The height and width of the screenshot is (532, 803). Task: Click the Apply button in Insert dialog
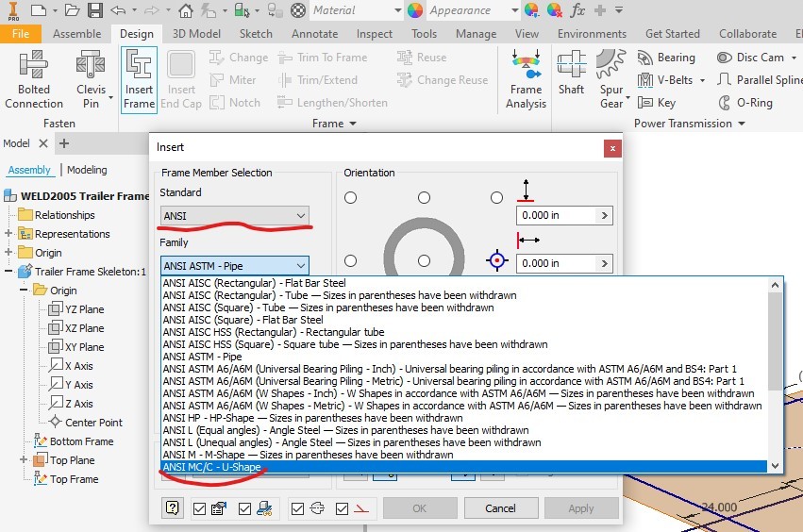coord(580,507)
